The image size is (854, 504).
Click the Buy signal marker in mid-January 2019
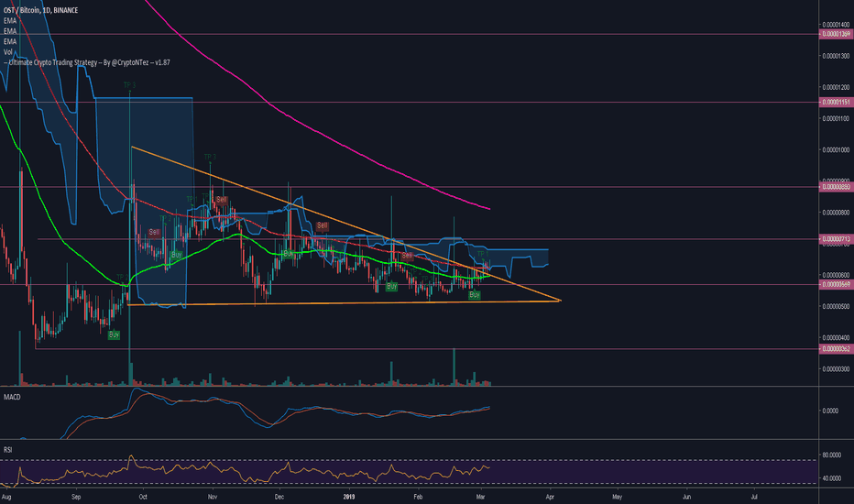click(391, 287)
